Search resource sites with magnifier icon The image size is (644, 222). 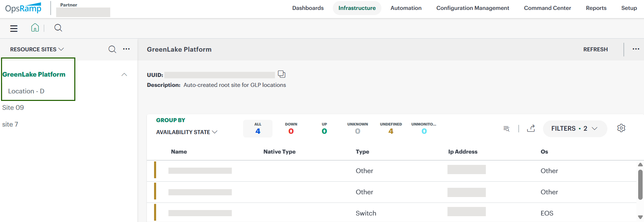pos(112,49)
